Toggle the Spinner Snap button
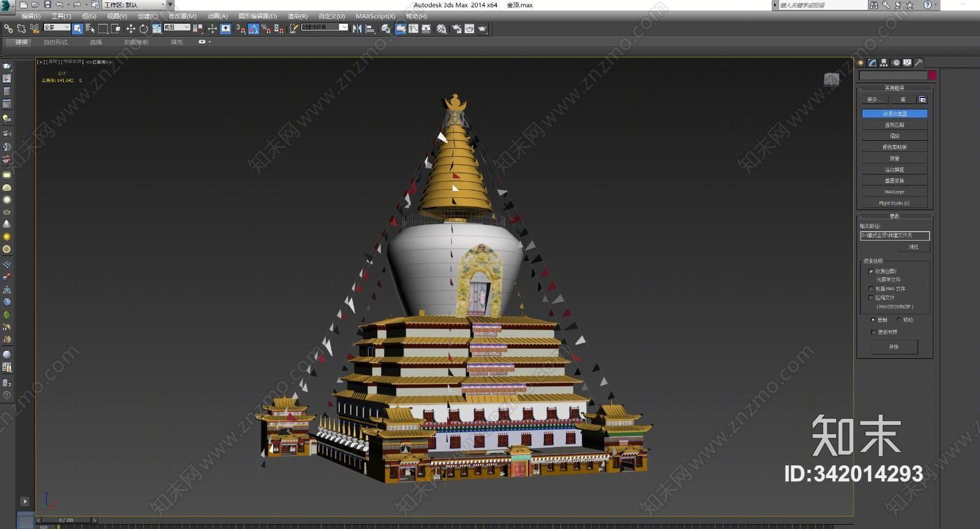 (279, 28)
